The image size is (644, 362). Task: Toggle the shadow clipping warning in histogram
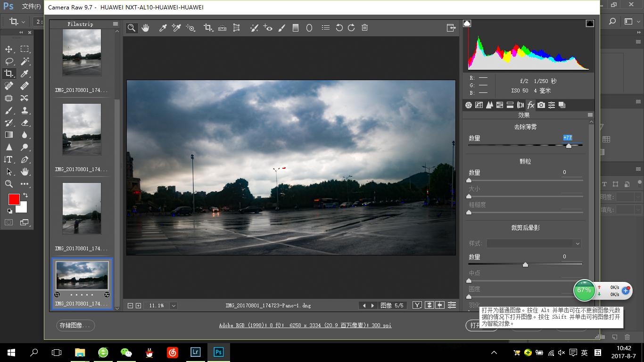pos(467,24)
